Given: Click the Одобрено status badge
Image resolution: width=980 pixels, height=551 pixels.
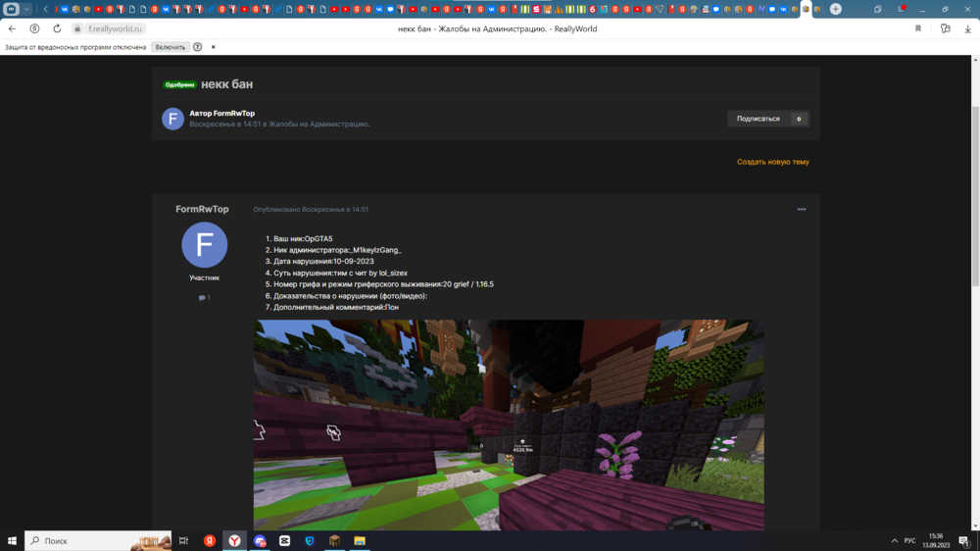Looking at the screenshot, I should click(180, 84).
